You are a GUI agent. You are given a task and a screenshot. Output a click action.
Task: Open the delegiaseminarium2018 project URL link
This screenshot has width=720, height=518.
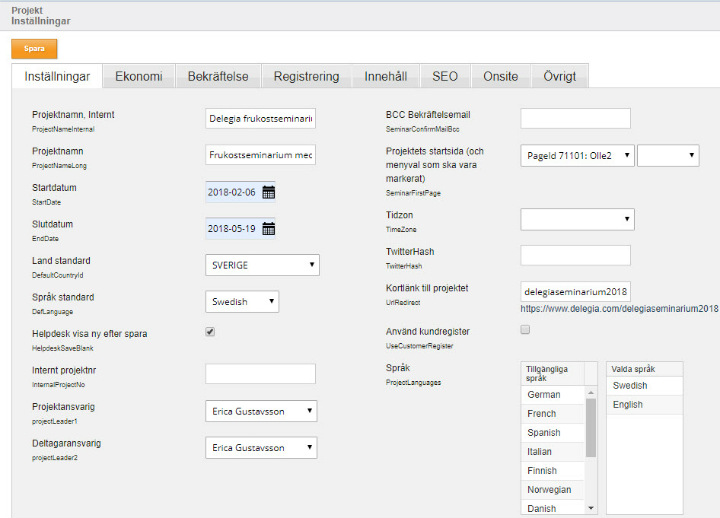point(619,309)
